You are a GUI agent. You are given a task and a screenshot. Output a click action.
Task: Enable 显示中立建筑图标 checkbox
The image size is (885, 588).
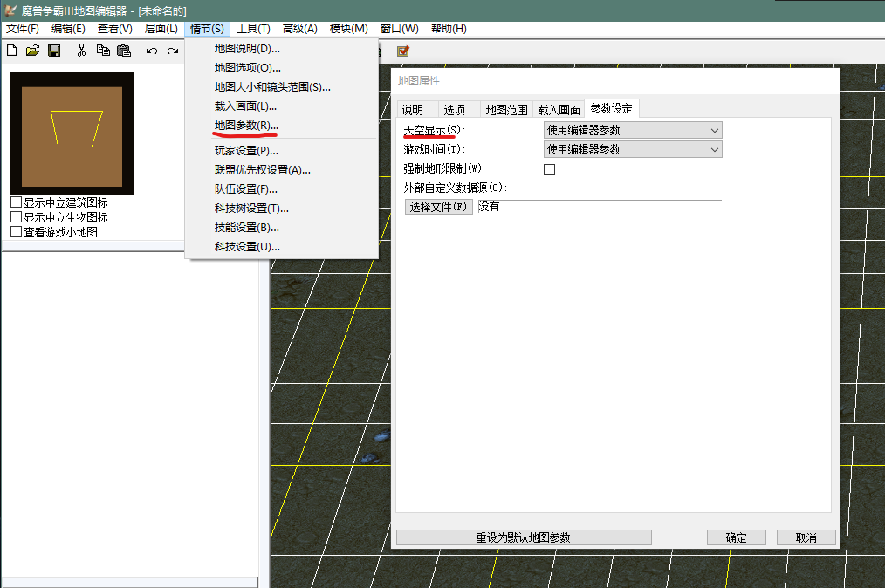click(17, 202)
